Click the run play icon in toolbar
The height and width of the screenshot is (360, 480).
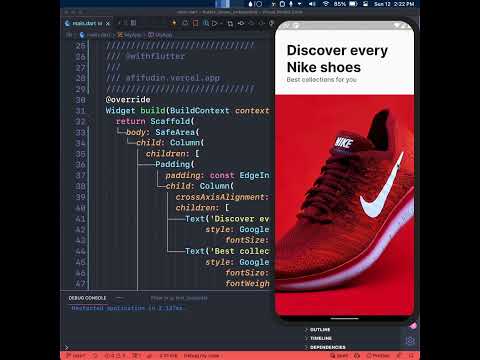click(215, 23)
